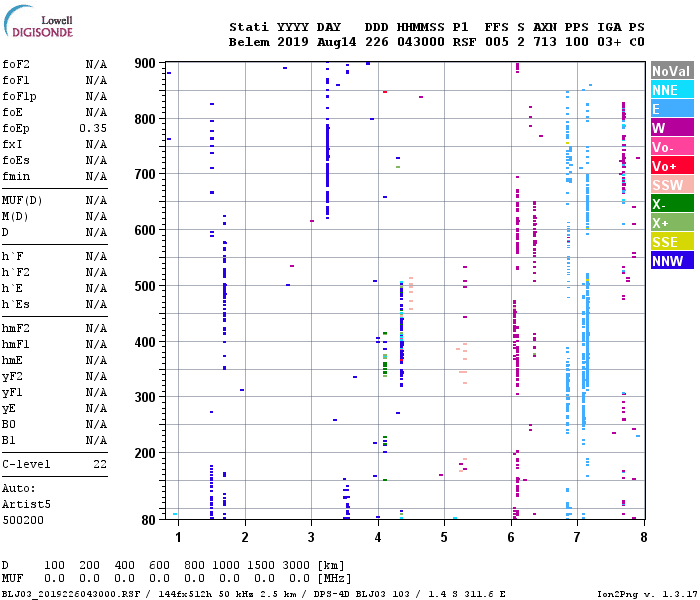Click the yF2 parameter label

click(12, 377)
